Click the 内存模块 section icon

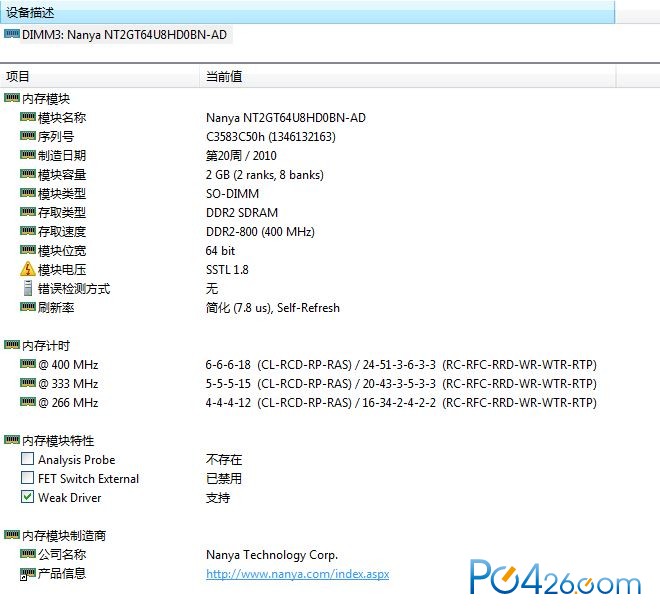tap(12, 98)
